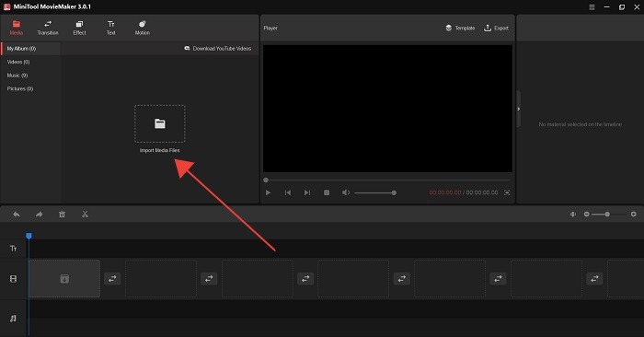Undo the last timeline action
This screenshot has height=337, width=644.
[17, 215]
